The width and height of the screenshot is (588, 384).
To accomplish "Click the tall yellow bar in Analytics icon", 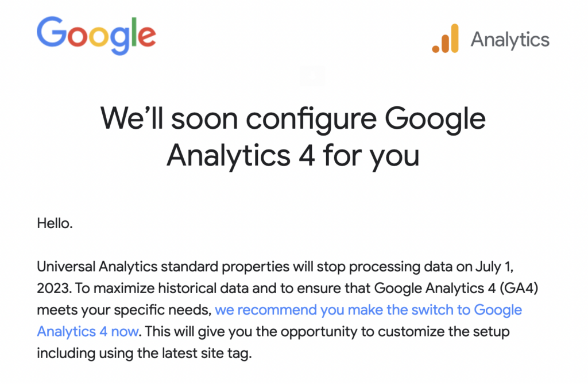I will tap(455, 39).
